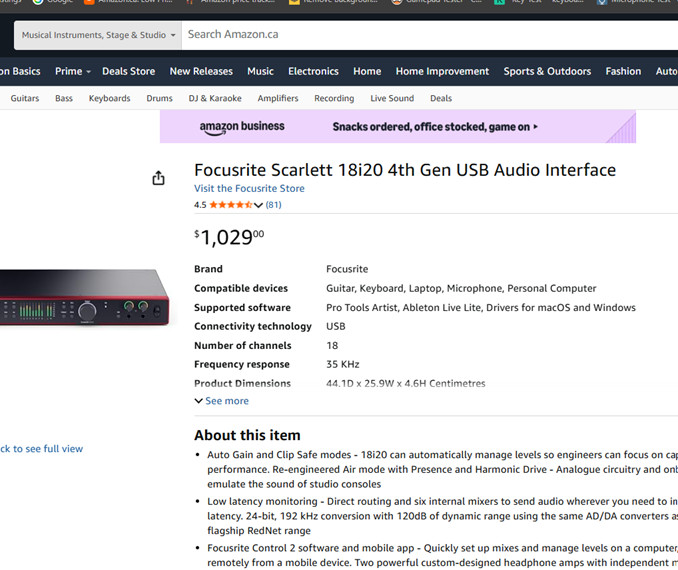Click the Amazon Business snacks banner
Screen dimensions: 678x570
coord(398,127)
